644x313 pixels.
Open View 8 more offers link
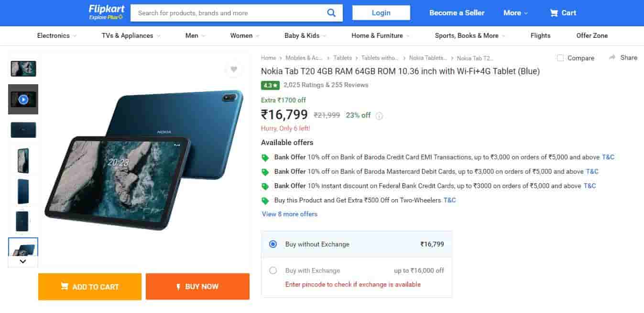pos(289,214)
